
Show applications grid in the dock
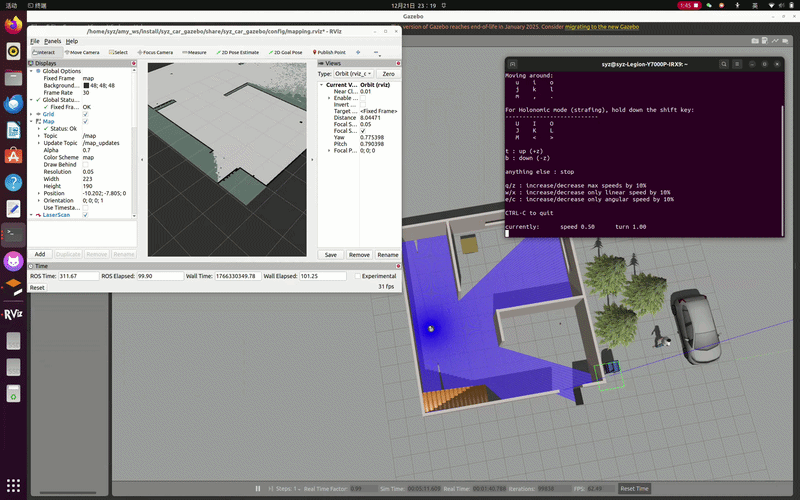[x=13, y=485]
